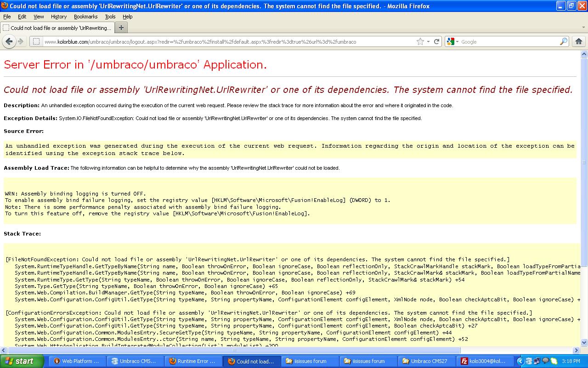Click the vertical scrollbar down arrow
Screen dimensions: 588x368
click(x=584, y=343)
